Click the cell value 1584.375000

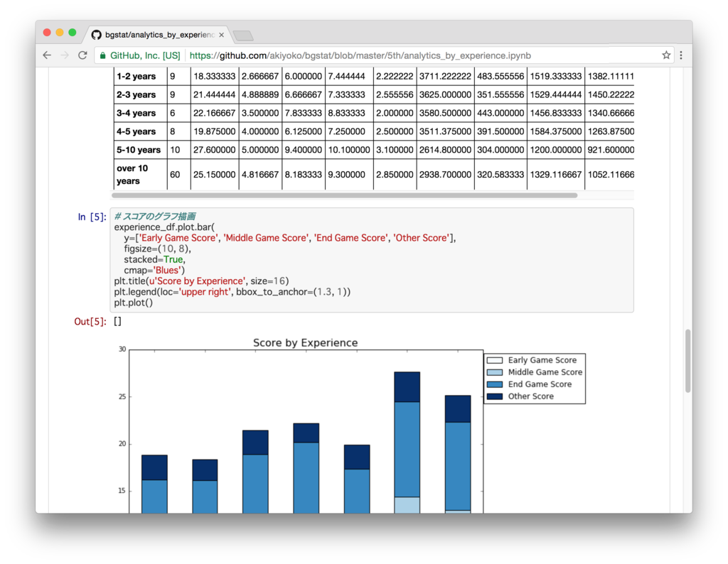point(556,131)
